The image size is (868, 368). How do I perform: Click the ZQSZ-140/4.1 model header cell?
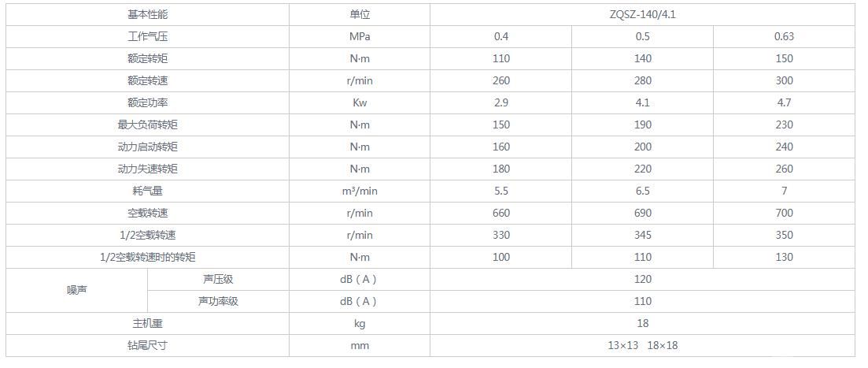(x=642, y=15)
